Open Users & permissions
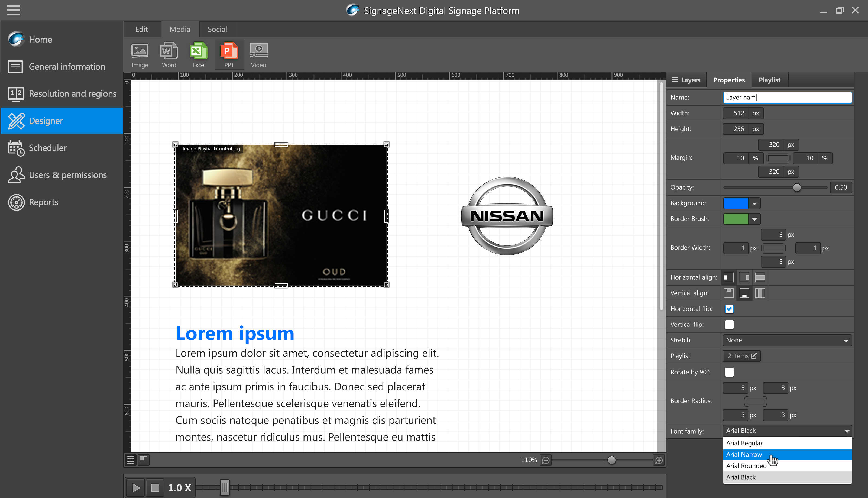 coord(61,175)
